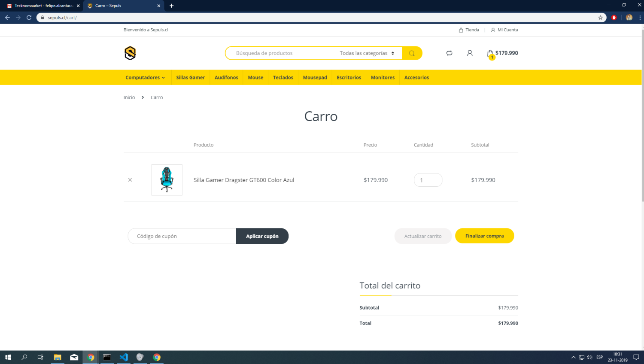Open the Audífonos category
This screenshot has height=364, width=644.
(x=226, y=78)
